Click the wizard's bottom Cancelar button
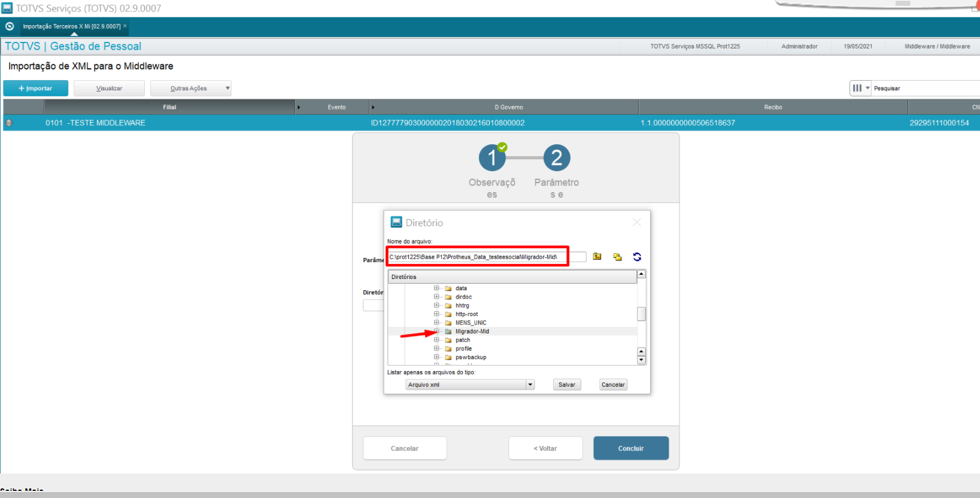 point(405,448)
